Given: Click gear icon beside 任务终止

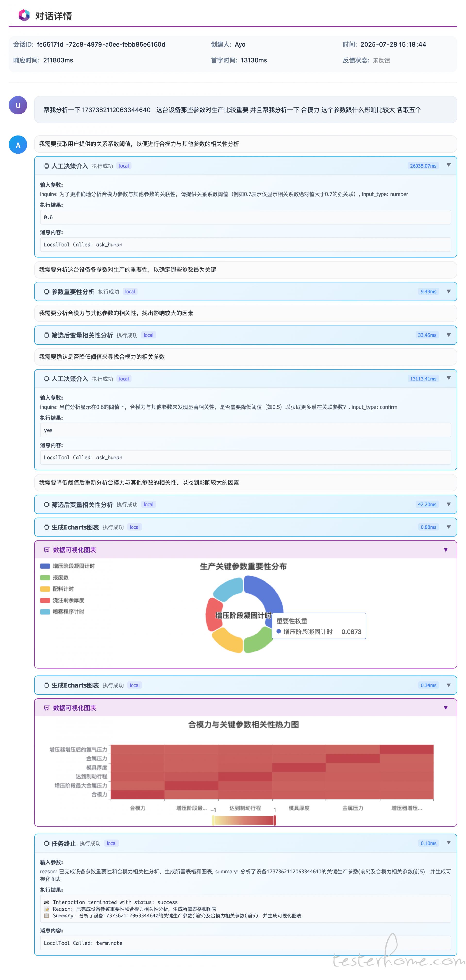Looking at the screenshot, I should (46, 843).
